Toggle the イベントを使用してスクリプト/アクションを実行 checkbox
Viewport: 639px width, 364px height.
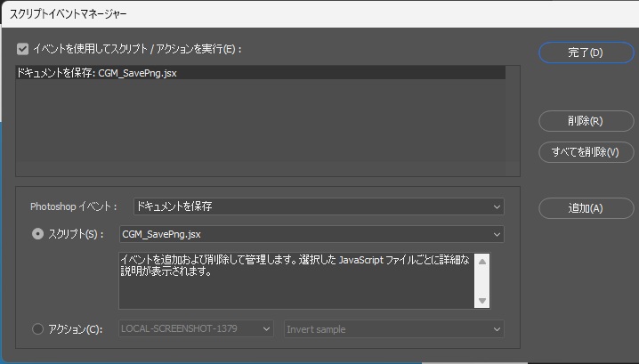pyautogui.click(x=23, y=49)
